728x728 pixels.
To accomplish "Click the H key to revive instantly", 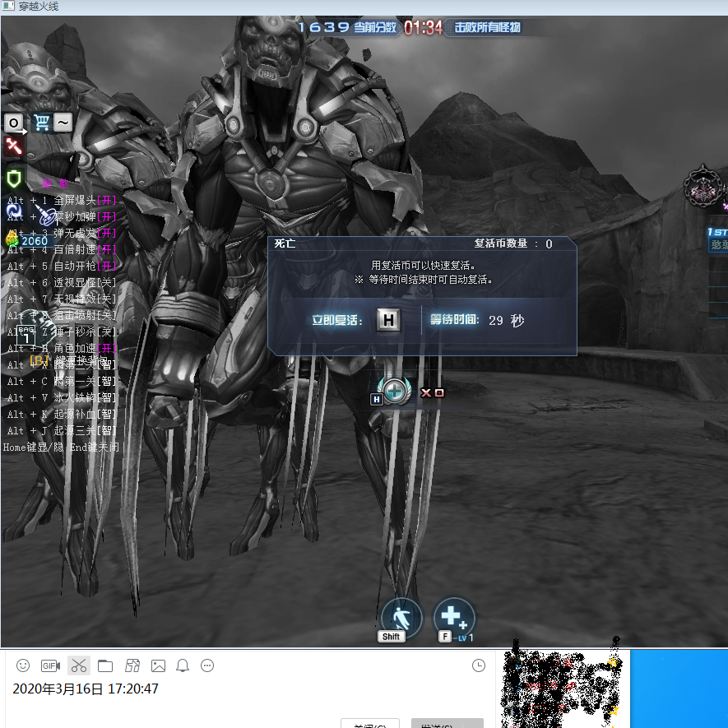I will pos(388,320).
